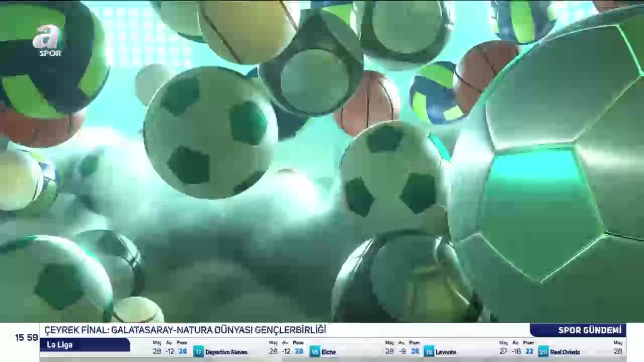Click the Deportivo Alaves team name

click(x=226, y=352)
